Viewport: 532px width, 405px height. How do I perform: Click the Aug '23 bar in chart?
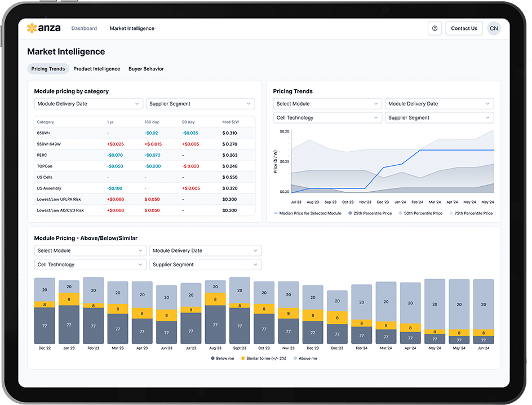[x=215, y=312]
